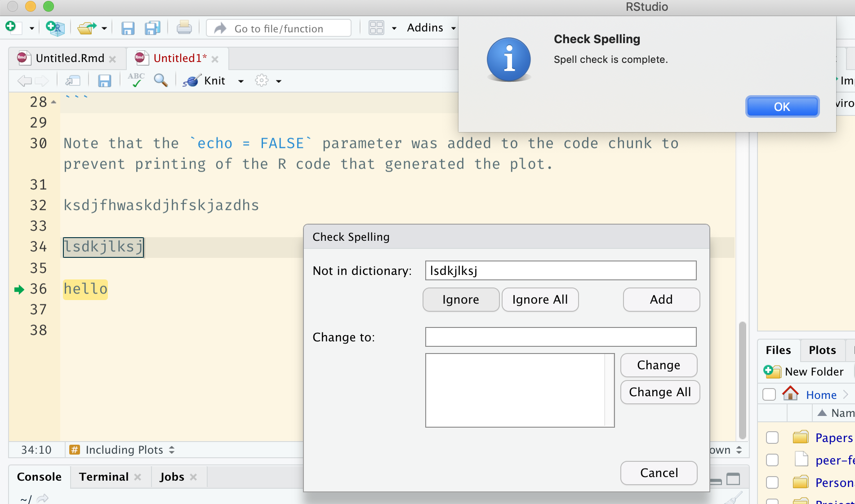Image resolution: width=855 pixels, height=504 pixels.
Task: Check the checkbox next to the Papers folder
Action: pos(772,437)
